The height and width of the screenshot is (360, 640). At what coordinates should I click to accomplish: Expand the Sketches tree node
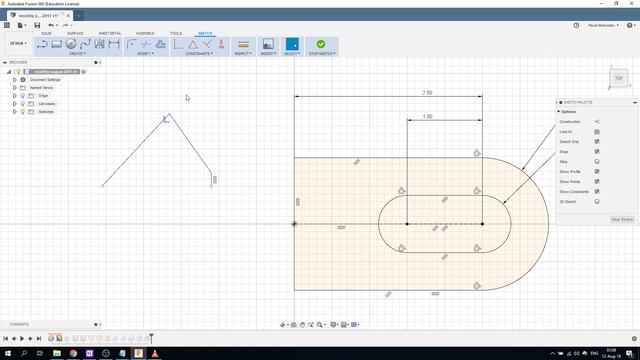(x=15, y=111)
